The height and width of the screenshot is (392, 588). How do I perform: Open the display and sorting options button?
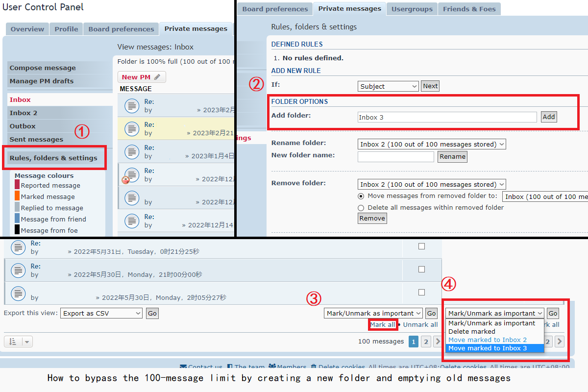coord(18,342)
